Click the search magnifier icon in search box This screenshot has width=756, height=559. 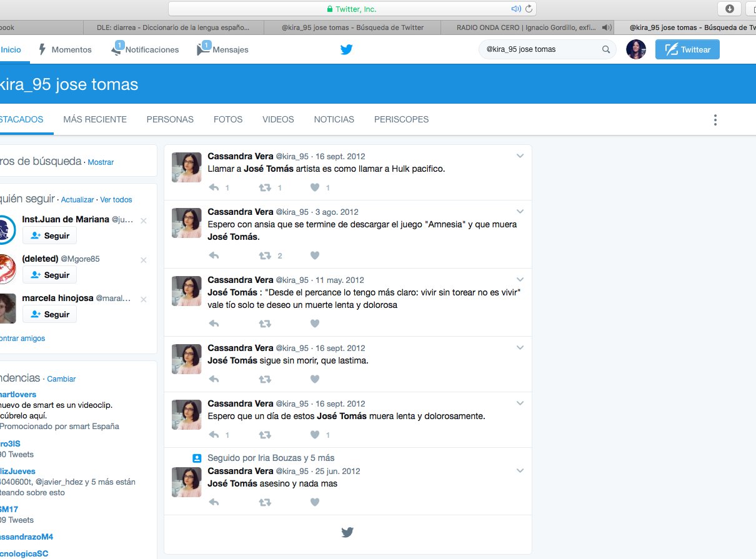pyautogui.click(x=606, y=49)
